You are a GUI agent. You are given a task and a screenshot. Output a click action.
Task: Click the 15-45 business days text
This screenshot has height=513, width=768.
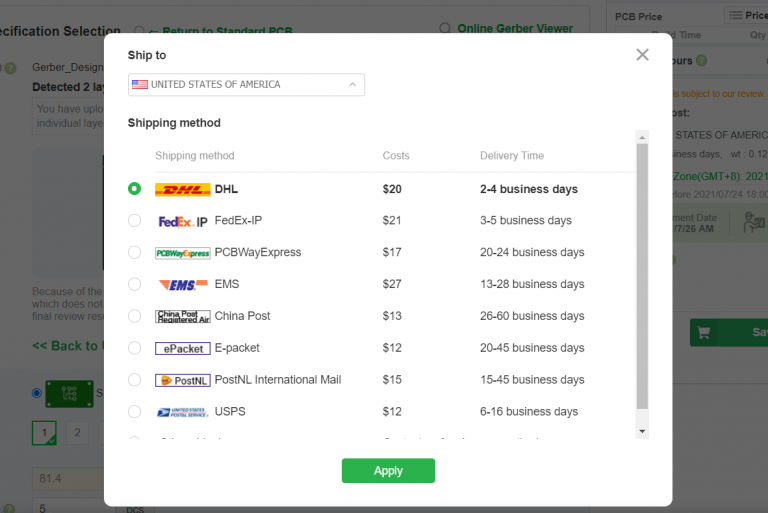(x=532, y=380)
